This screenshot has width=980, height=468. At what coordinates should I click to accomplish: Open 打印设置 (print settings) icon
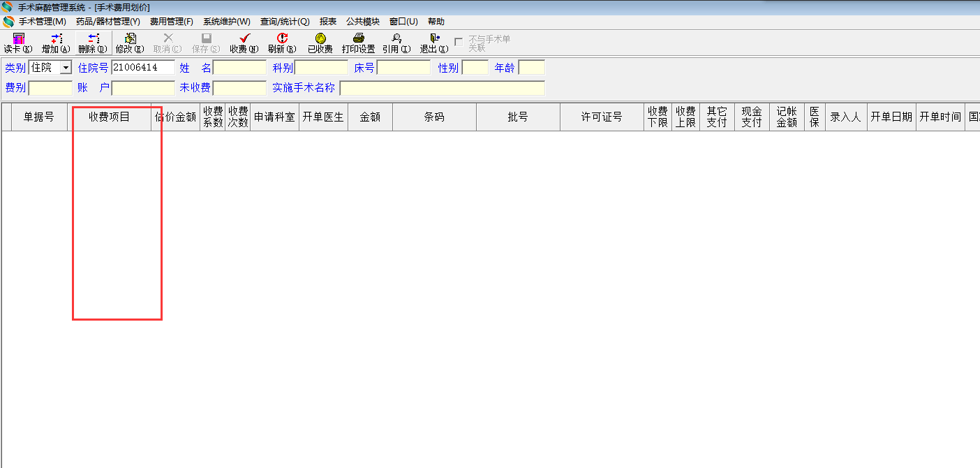pyautogui.click(x=358, y=38)
